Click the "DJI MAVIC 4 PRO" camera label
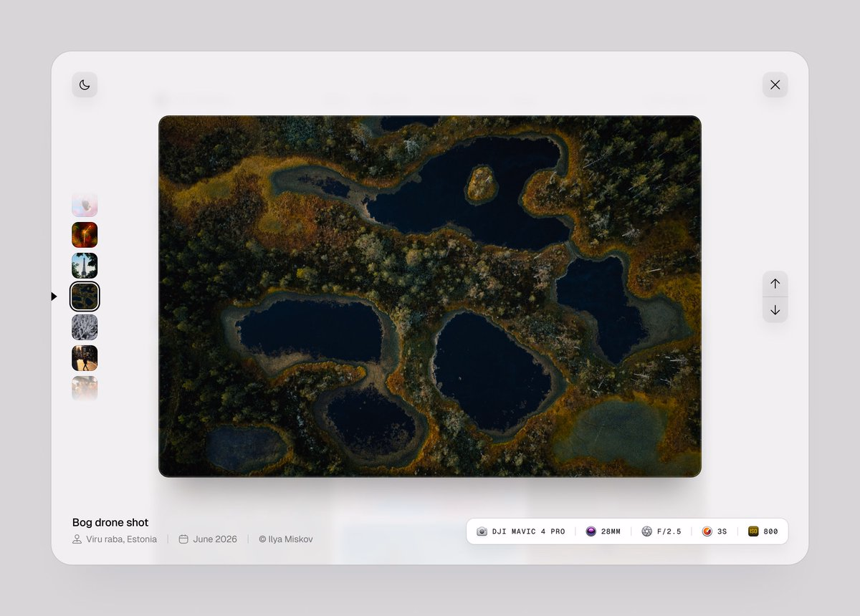 [x=529, y=531]
